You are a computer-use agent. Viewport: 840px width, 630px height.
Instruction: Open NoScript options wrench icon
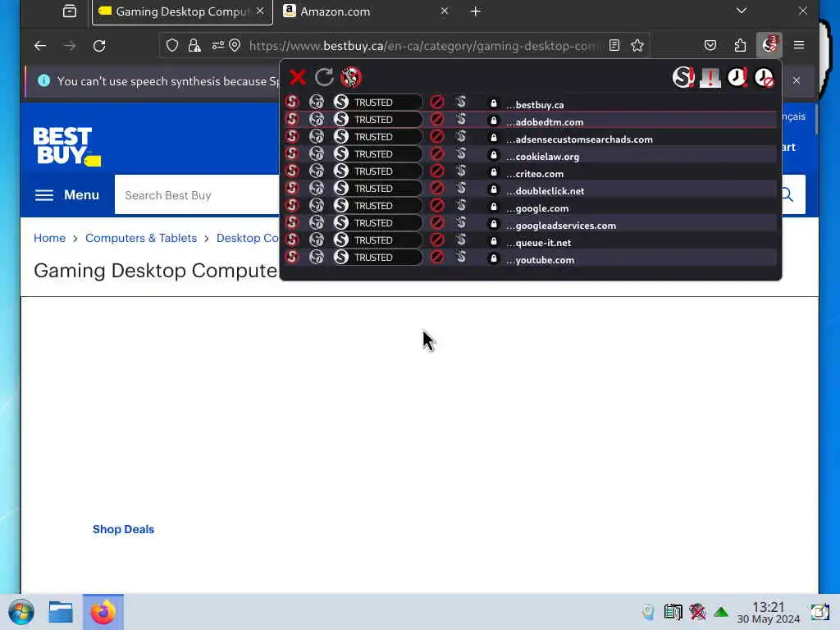point(351,77)
